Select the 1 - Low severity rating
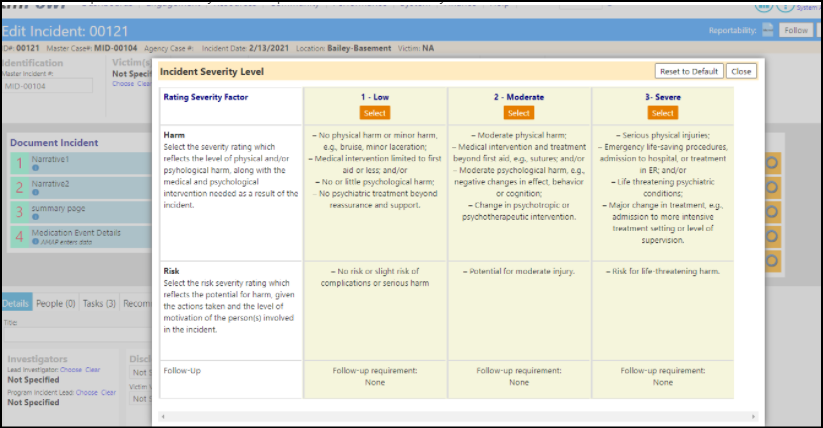 (x=375, y=113)
